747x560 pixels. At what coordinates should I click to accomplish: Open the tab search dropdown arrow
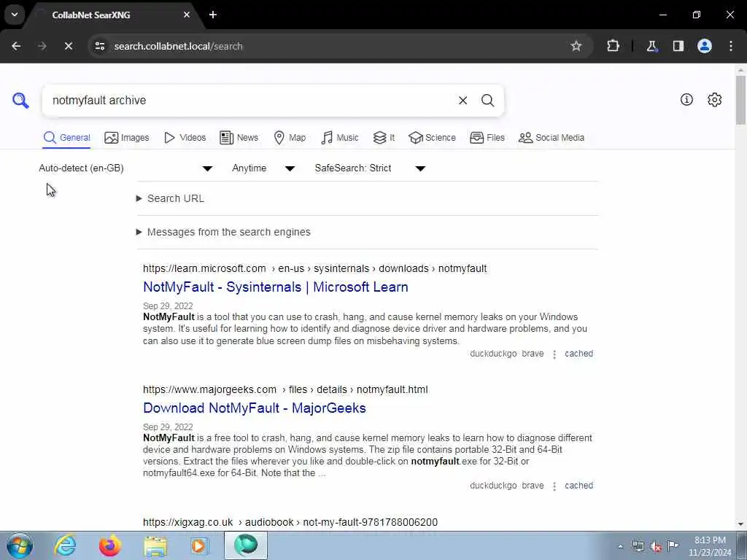tap(15, 15)
